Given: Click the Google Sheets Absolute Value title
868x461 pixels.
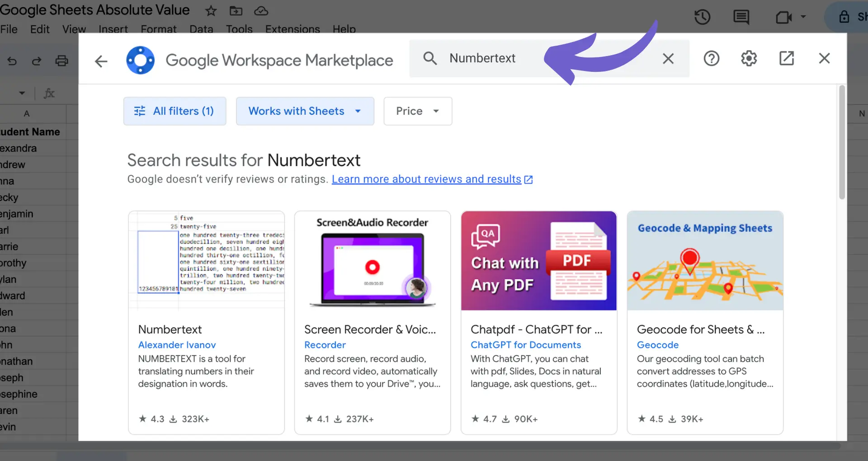Looking at the screenshot, I should [95, 10].
